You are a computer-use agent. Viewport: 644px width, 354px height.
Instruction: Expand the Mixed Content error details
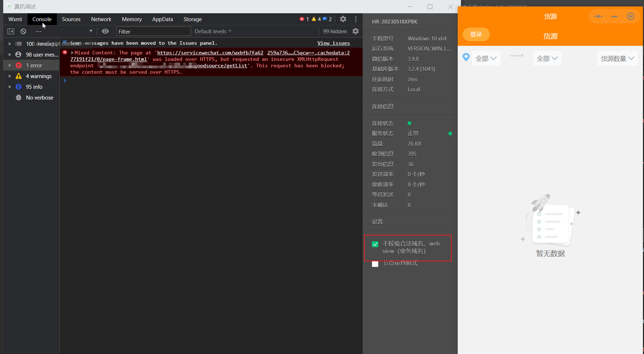pos(72,53)
